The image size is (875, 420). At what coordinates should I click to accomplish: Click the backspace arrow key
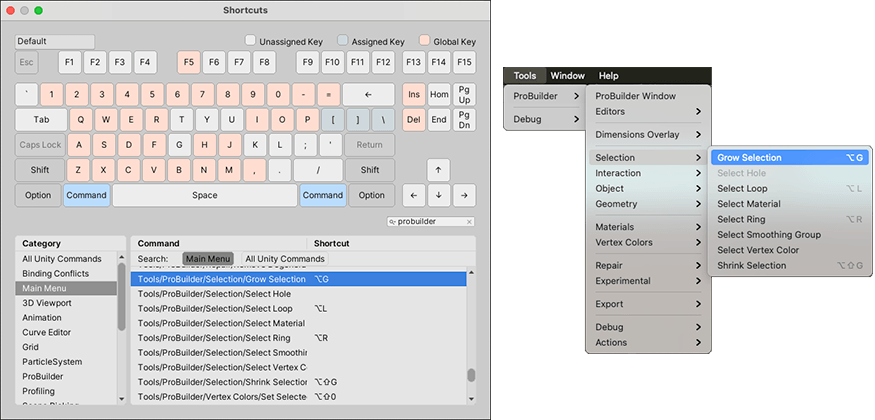(369, 93)
